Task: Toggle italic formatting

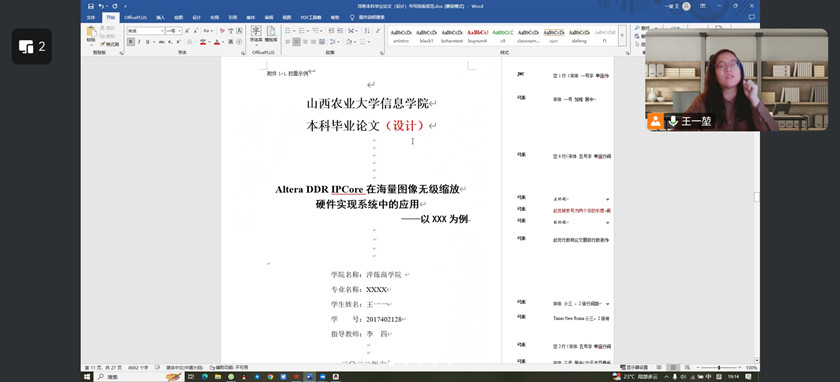Action: pyautogui.click(x=139, y=41)
